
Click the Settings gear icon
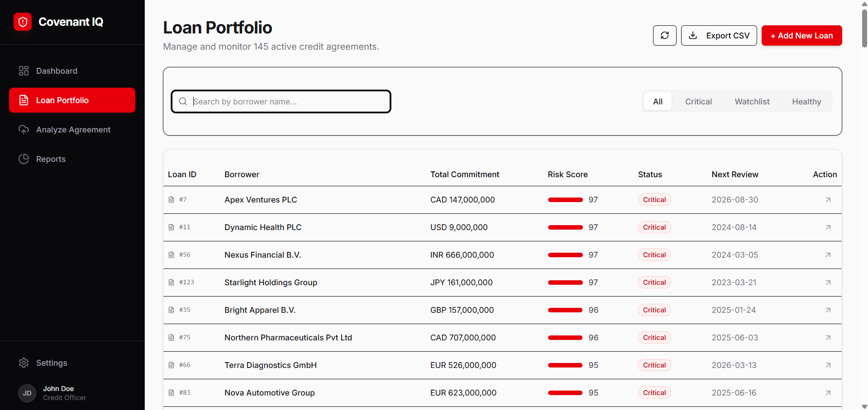[24, 363]
